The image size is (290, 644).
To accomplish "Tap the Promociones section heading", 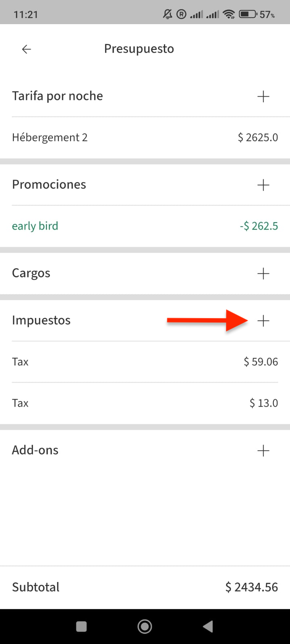I will (x=49, y=185).
